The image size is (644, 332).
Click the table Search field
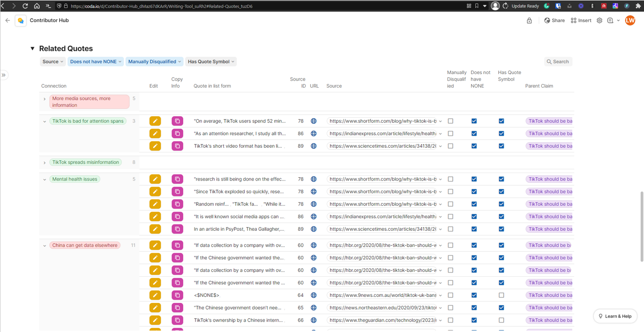pyautogui.click(x=558, y=61)
